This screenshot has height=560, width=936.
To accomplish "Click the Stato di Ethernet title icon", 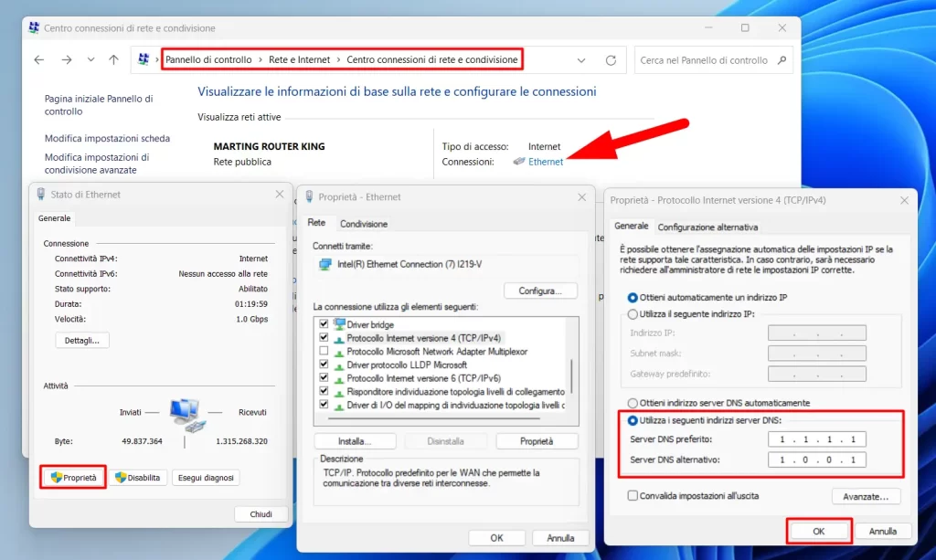I will click(x=40, y=195).
